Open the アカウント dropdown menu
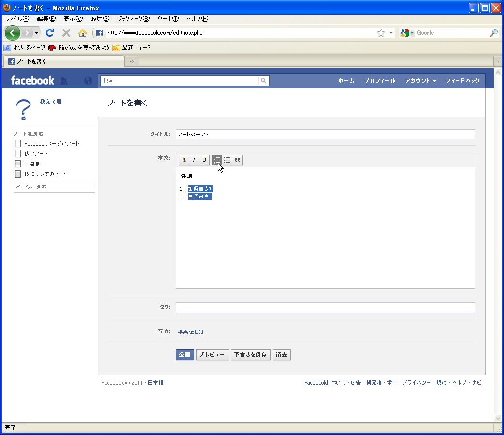This screenshot has height=435, width=504. 420,81
